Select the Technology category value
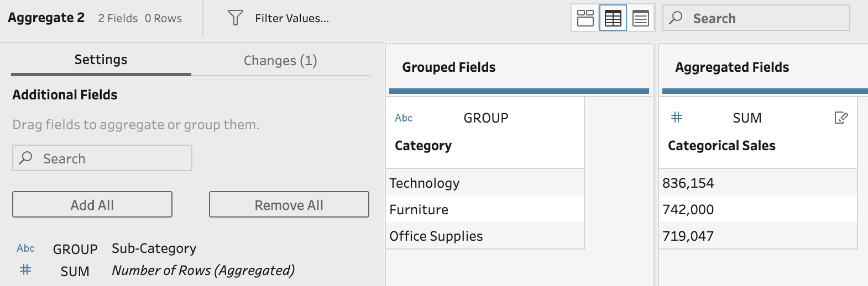The width and height of the screenshot is (868, 286). [x=425, y=183]
